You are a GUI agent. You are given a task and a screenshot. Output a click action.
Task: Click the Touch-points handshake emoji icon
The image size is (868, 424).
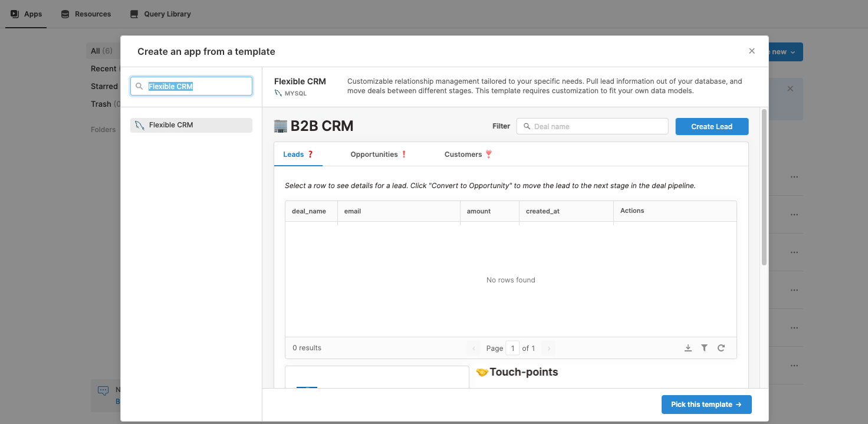[x=482, y=372]
